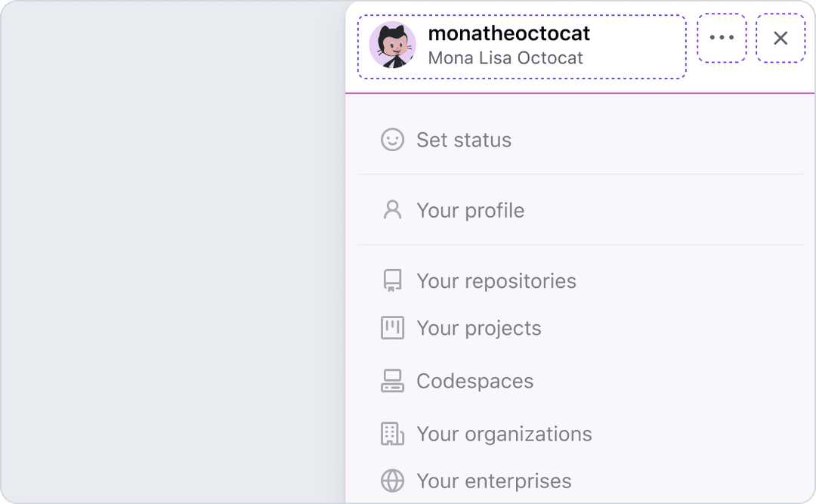This screenshot has height=504, width=816.
Task: Click the project board icon
Action: point(392,328)
